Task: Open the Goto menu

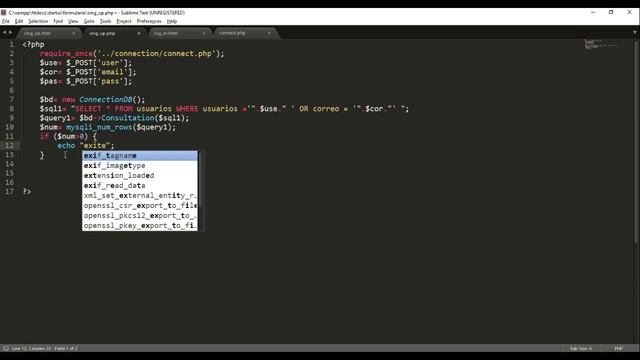Action: (x=89, y=21)
